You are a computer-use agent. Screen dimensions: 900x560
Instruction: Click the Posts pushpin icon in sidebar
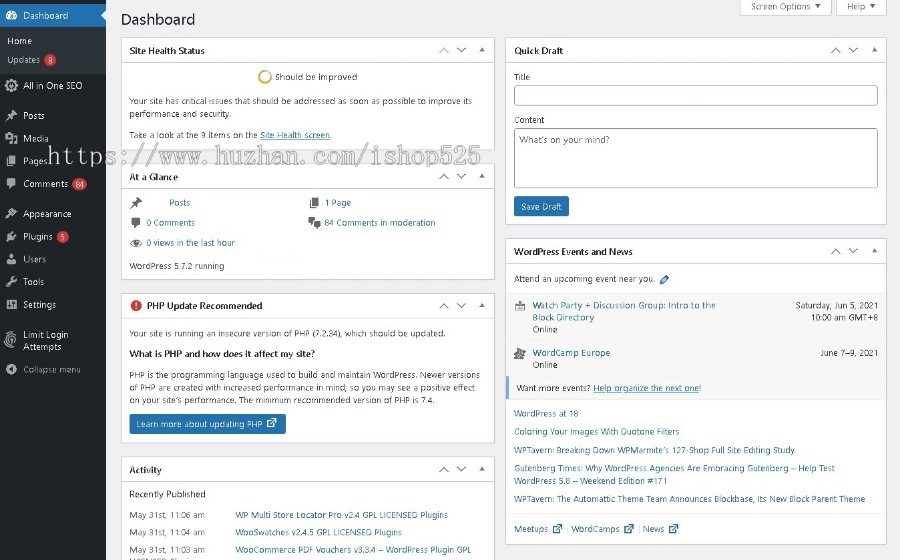click(x=11, y=115)
